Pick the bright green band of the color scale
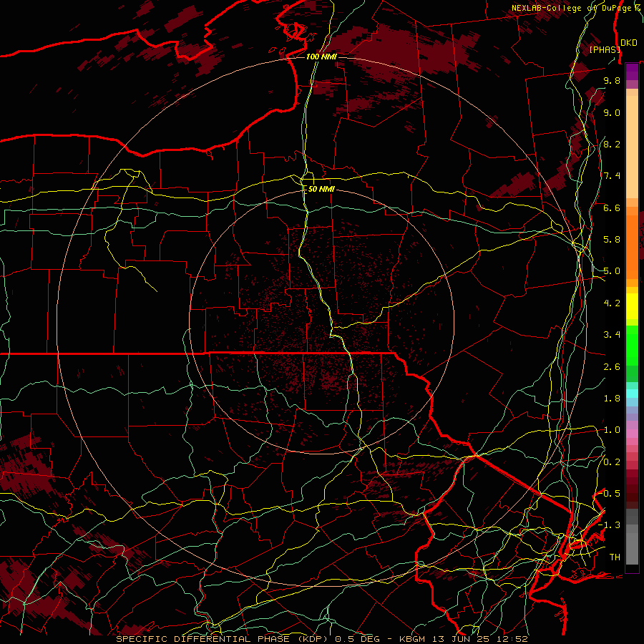This screenshot has width=644, height=644. click(x=632, y=345)
